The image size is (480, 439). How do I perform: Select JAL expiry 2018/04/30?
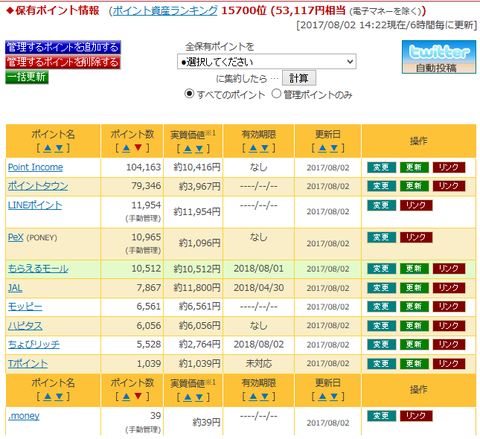259,288
